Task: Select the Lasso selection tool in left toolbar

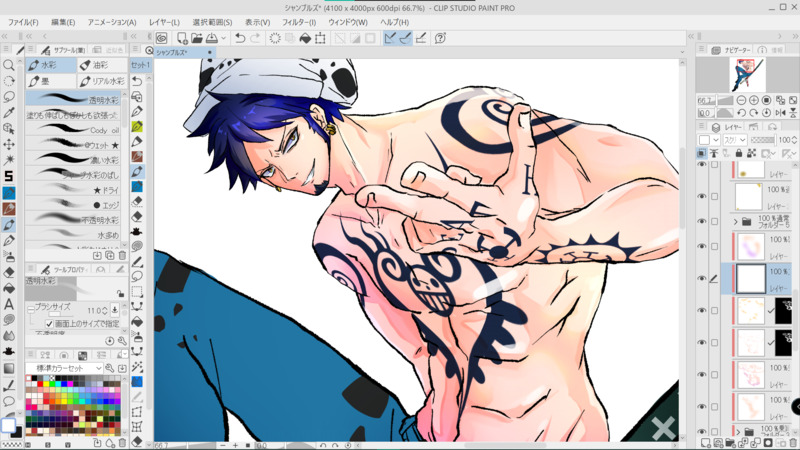Action: point(9,97)
